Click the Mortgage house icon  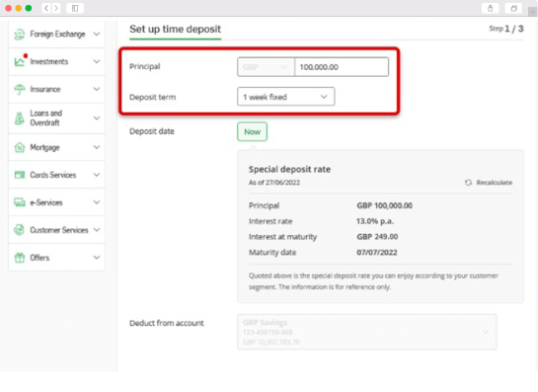(20, 147)
